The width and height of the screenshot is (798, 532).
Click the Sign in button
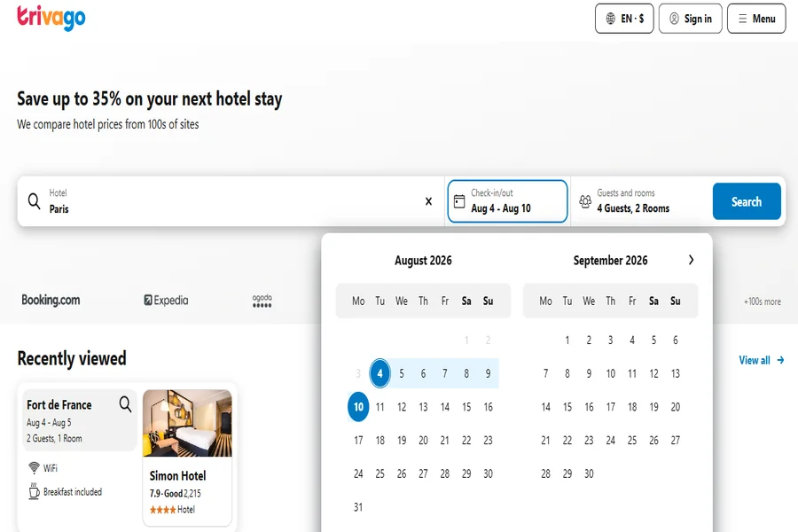coord(690,19)
